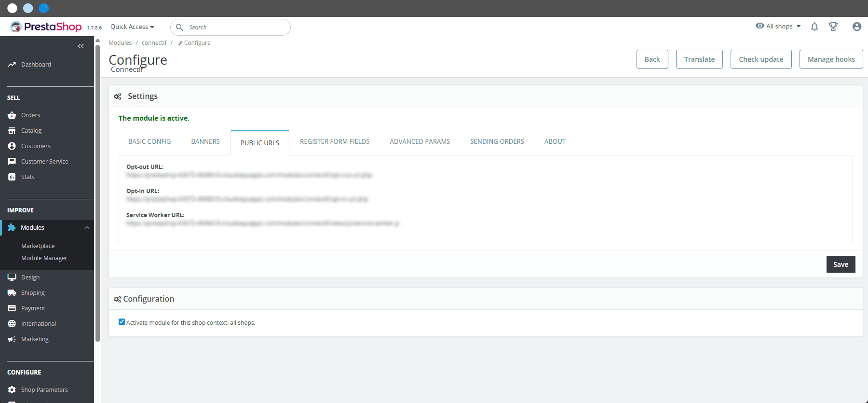This screenshot has width=868, height=403.
Task: Click the Shop Parameters gear icon
Action: tap(12, 389)
